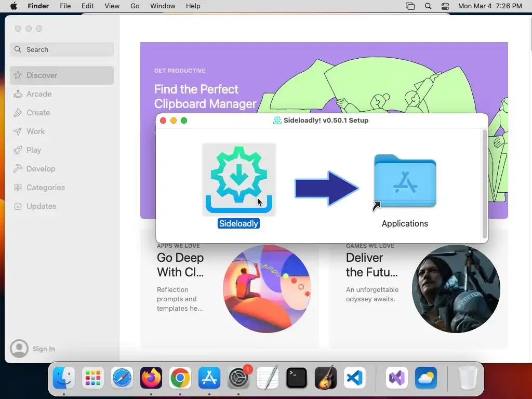The height and width of the screenshot is (399, 532).
Task: Browse Categories in App Store sidebar
Action: click(62, 187)
